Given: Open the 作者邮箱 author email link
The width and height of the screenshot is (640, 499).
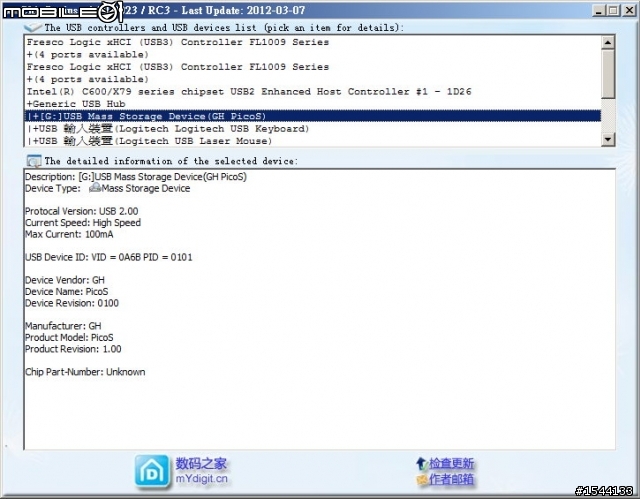Looking at the screenshot, I should point(451,479).
